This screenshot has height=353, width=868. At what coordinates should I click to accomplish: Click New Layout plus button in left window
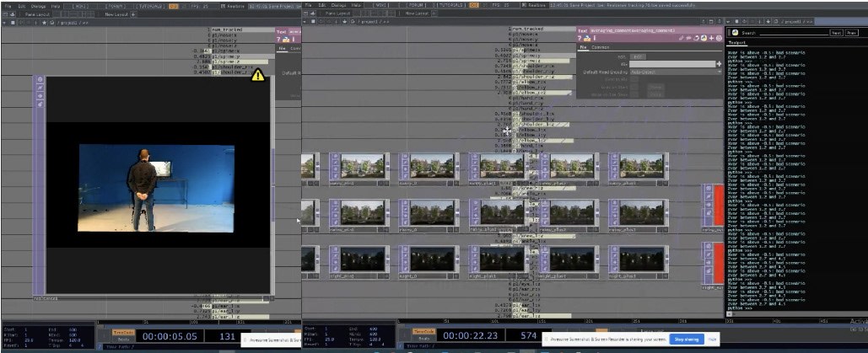133,14
